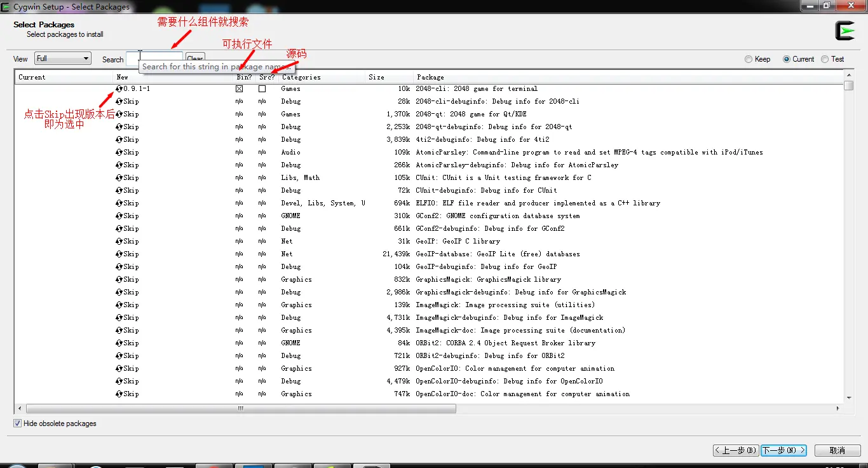The image size is (868, 468).
Task: Cancel setup with the 取消 button
Action: coord(837,450)
